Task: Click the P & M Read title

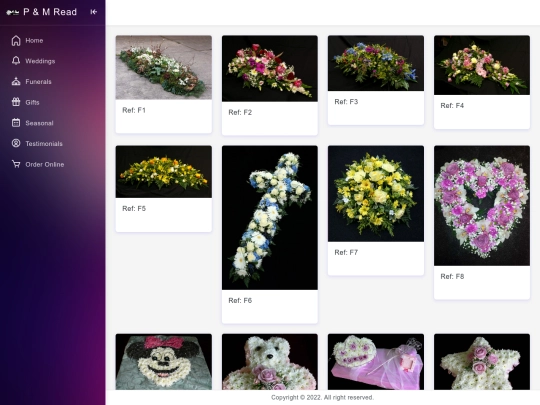Action: [50, 12]
